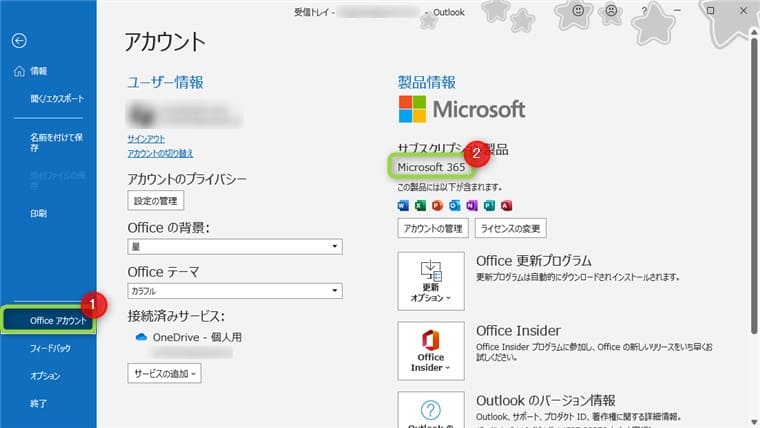Click the OneNote product icon
The image size is (760, 428).
(472, 206)
